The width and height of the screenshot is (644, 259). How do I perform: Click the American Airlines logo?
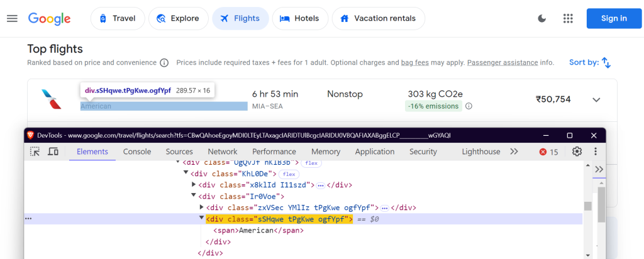click(52, 99)
